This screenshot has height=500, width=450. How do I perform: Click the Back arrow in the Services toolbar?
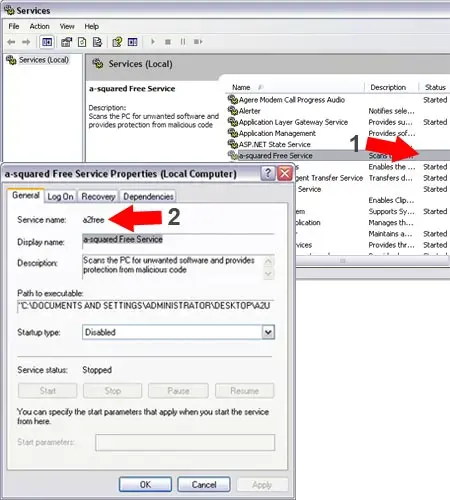[11, 42]
